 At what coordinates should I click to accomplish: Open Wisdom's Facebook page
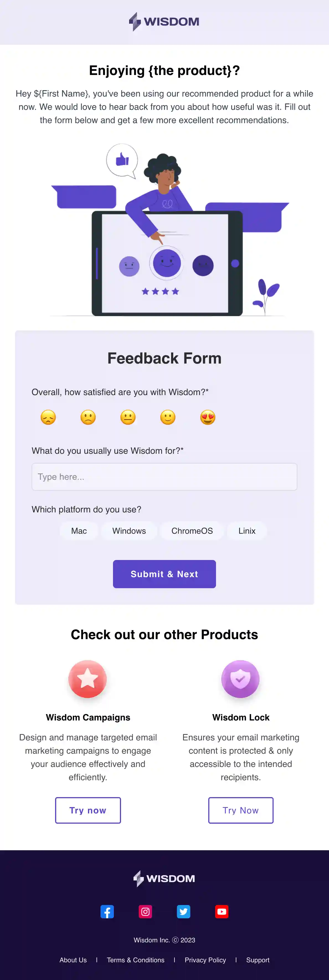click(x=107, y=911)
